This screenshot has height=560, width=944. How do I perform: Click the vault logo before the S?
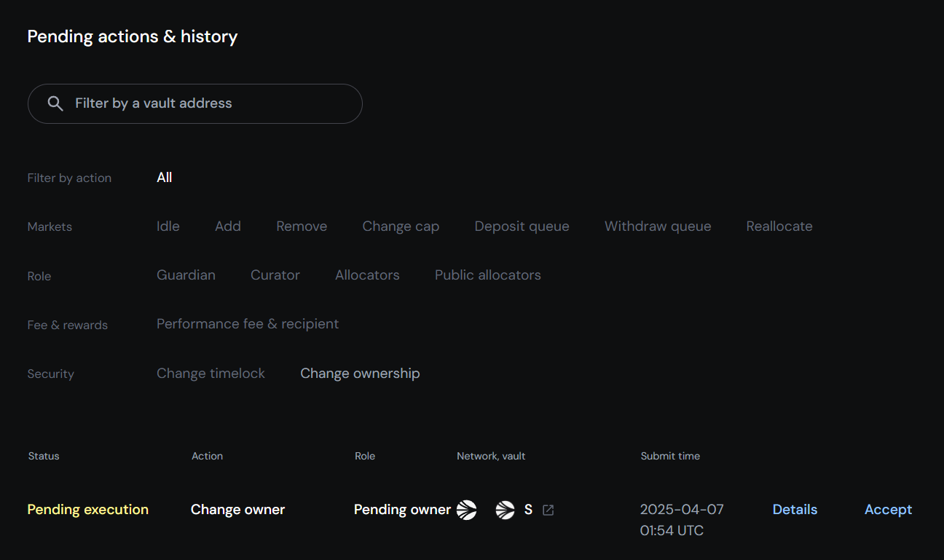click(505, 510)
